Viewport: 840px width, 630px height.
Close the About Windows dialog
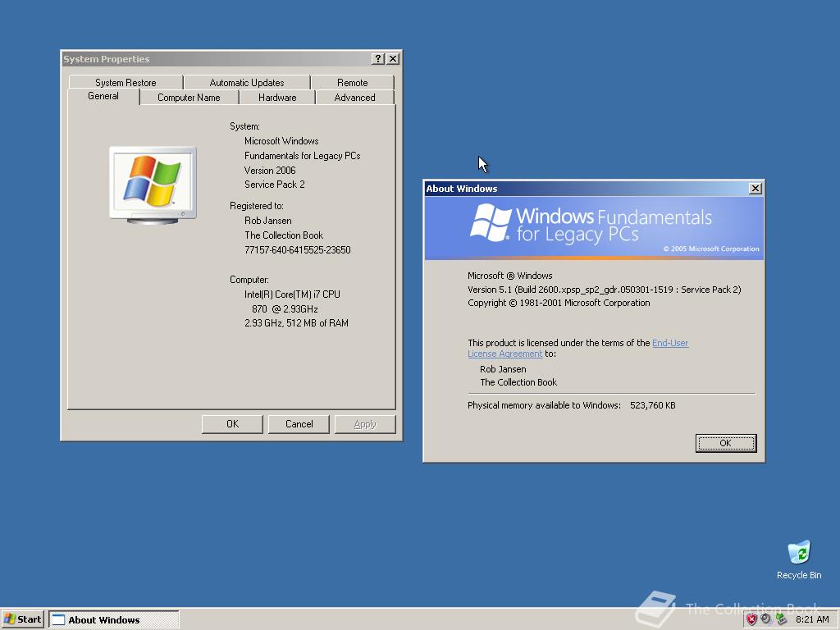point(755,189)
